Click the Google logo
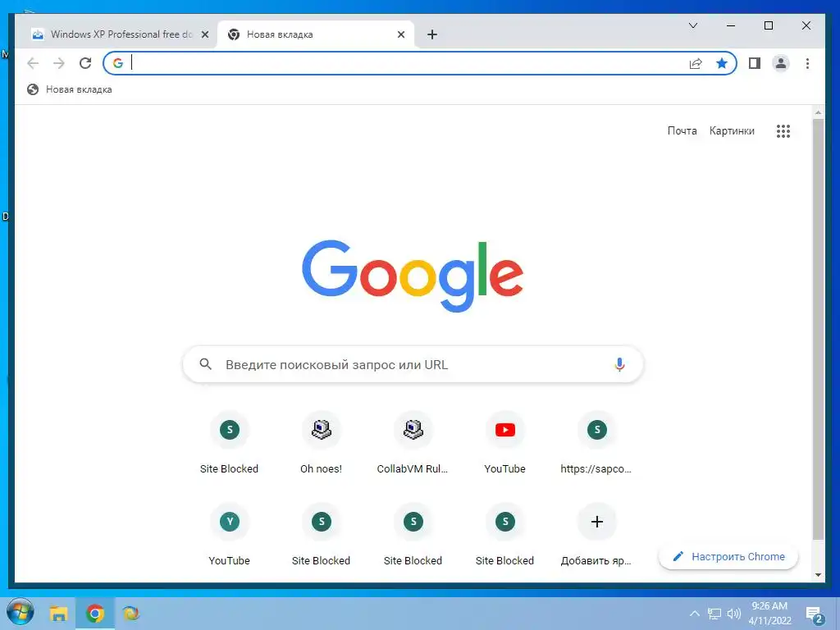Screen dimensions: 840x630 click(x=413, y=276)
